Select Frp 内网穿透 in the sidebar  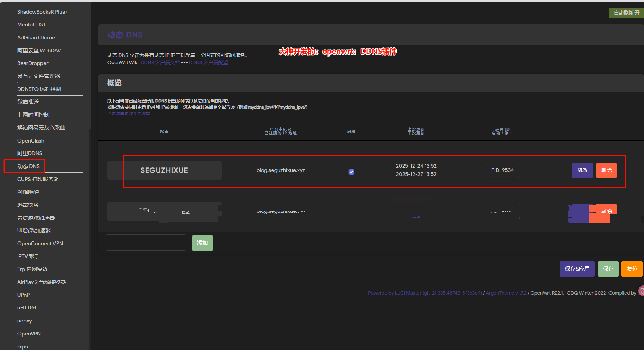32,269
